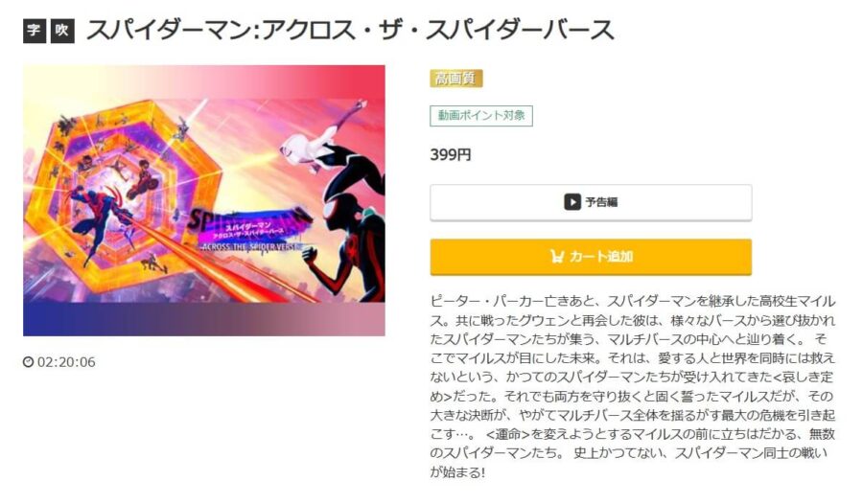Click the 02:20:06 runtime text
The image size is (863, 504).
(x=66, y=362)
